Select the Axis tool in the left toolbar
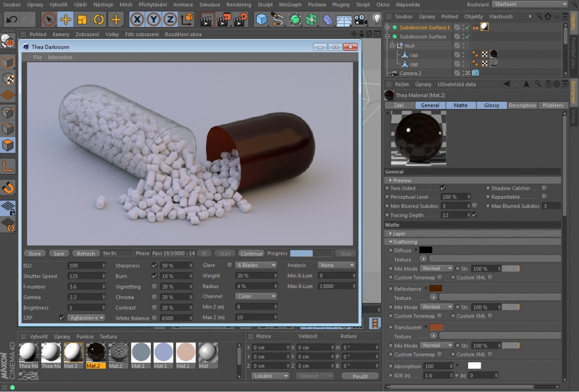The width and height of the screenshot is (579, 392). click(x=8, y=167)
